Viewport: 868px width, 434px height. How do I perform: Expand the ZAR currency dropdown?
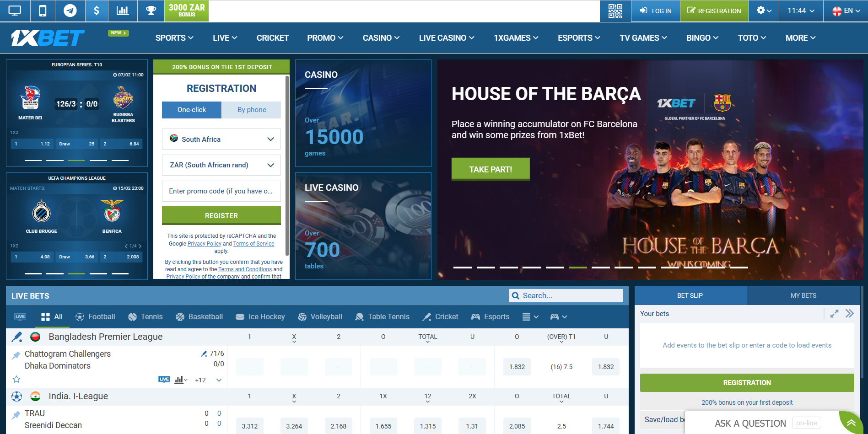pyautogui.click(x=221, y=165)
